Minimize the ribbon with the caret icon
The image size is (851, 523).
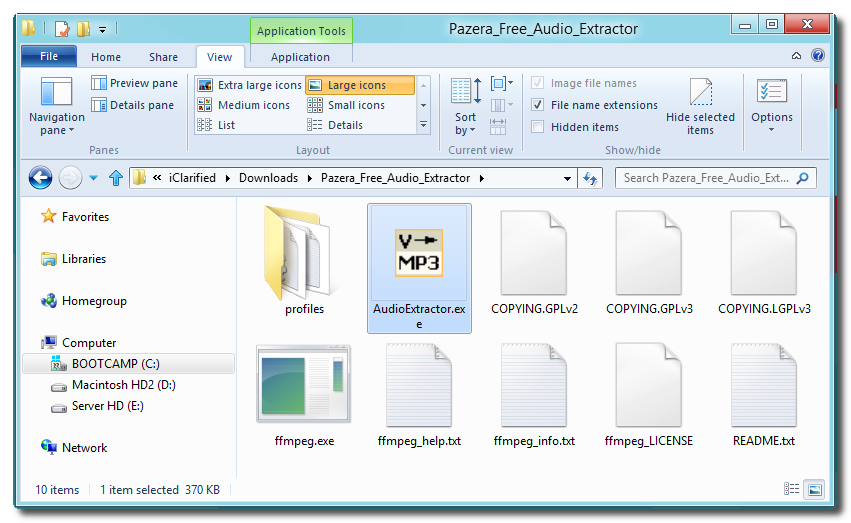click(x=796, y=55)
